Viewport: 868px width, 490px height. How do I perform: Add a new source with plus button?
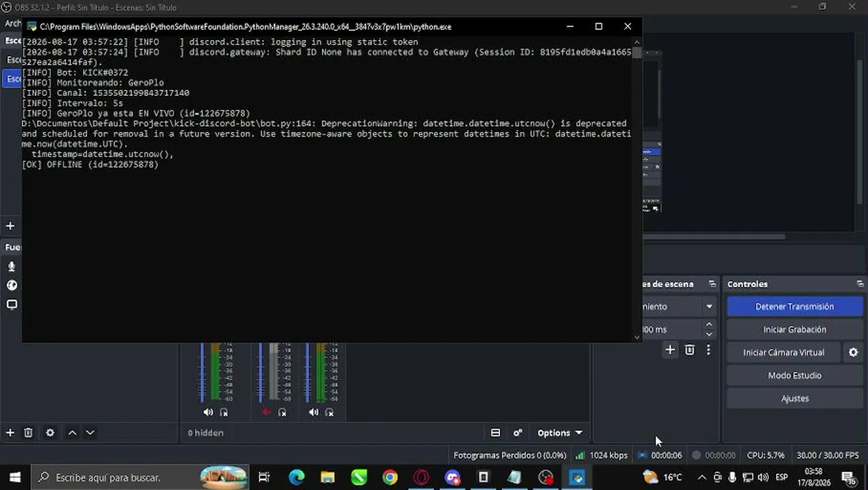pyautogui.click(x=10, y=433)
